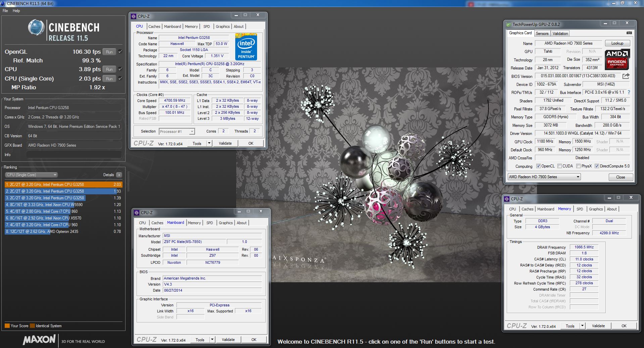This screenshot has width=644, height=348.
Task: Click the orange Your Score legend swatch
Action: coord(7,326)
